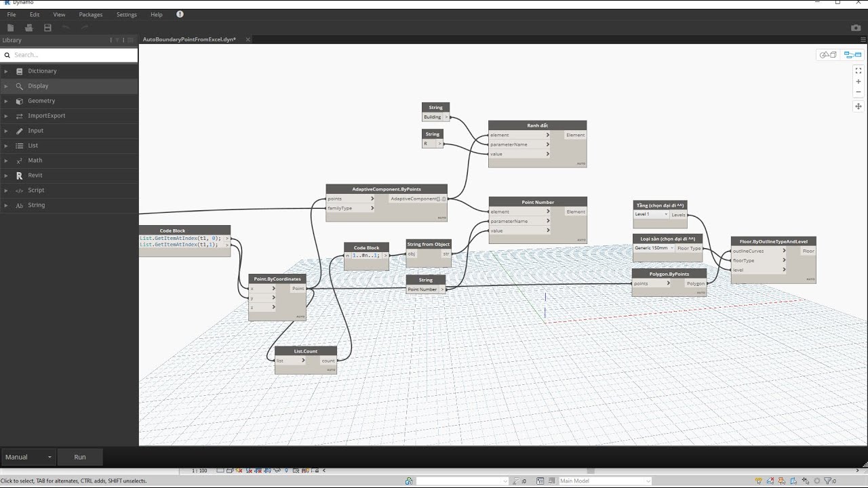Select the List.Count node header

click(x=306, y=351)
